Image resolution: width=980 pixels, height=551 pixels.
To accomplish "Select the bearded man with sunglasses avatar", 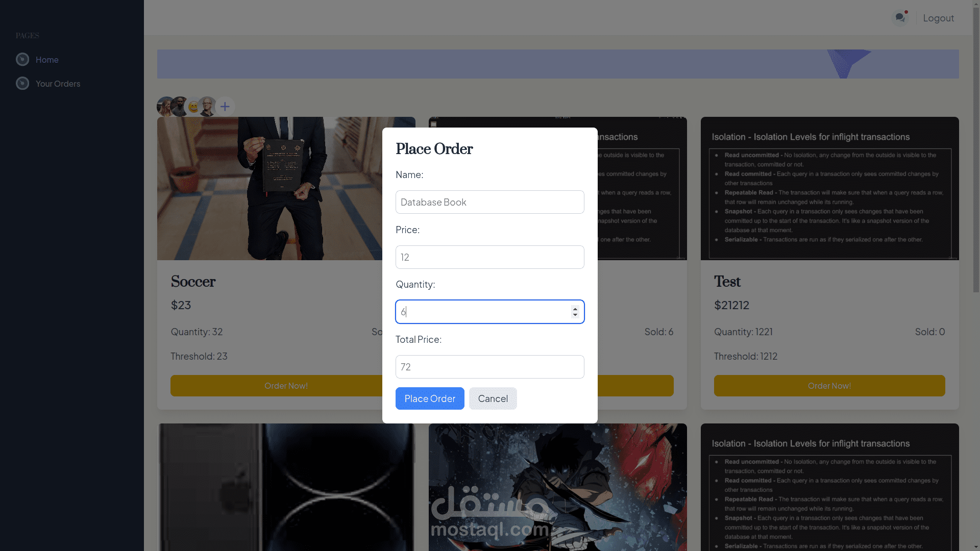I will [x=179, y=107].
